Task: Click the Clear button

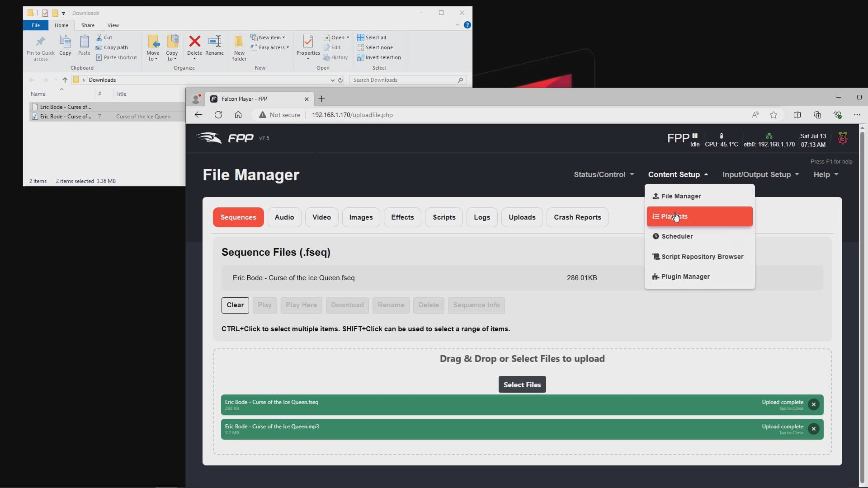Action: (x=235, y=305)
